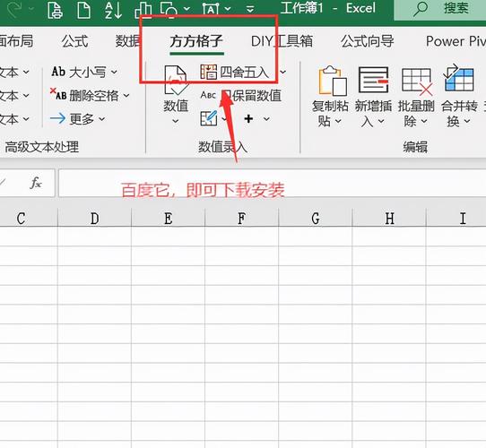The height and width of the screenshot is (448, 486).
Task: Click the 复制粘贴 clipboard icon
Action: (x=333, y=81)
